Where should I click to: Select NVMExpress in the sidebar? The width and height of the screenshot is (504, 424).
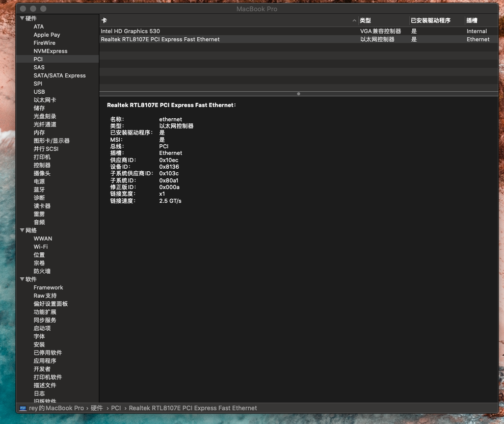coord(50,51)
